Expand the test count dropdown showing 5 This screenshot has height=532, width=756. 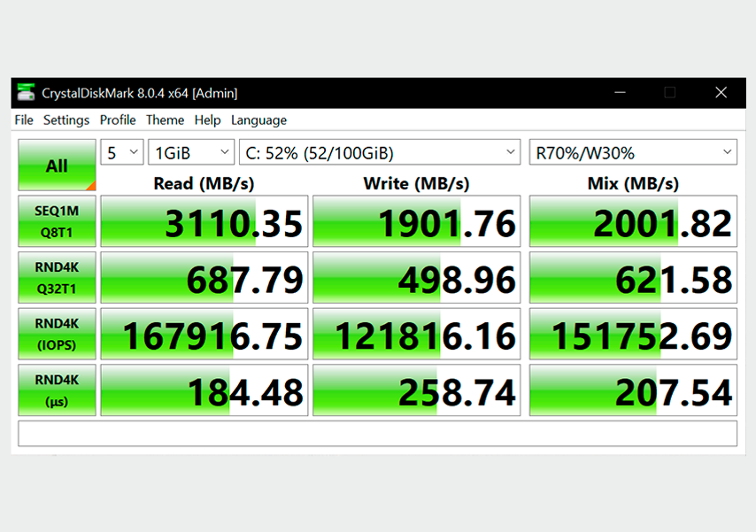(122, 152)
